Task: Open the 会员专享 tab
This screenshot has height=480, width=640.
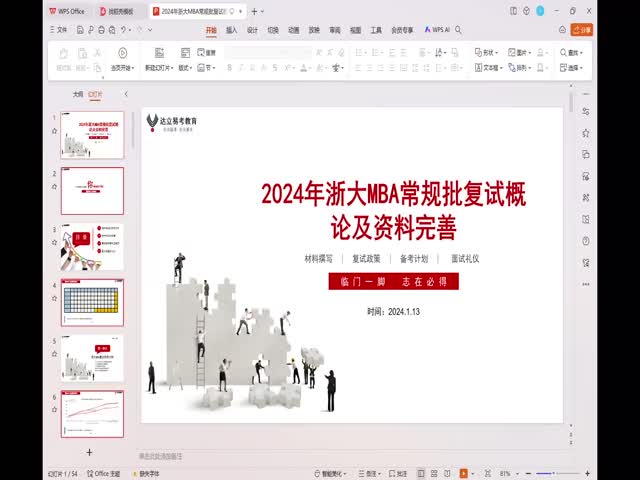Action: (402, 30)
